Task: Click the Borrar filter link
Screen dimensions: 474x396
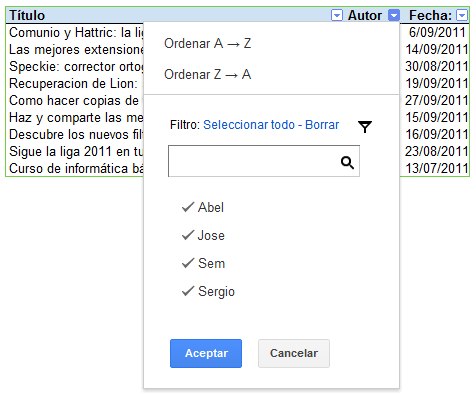Action: pos(322,125)
